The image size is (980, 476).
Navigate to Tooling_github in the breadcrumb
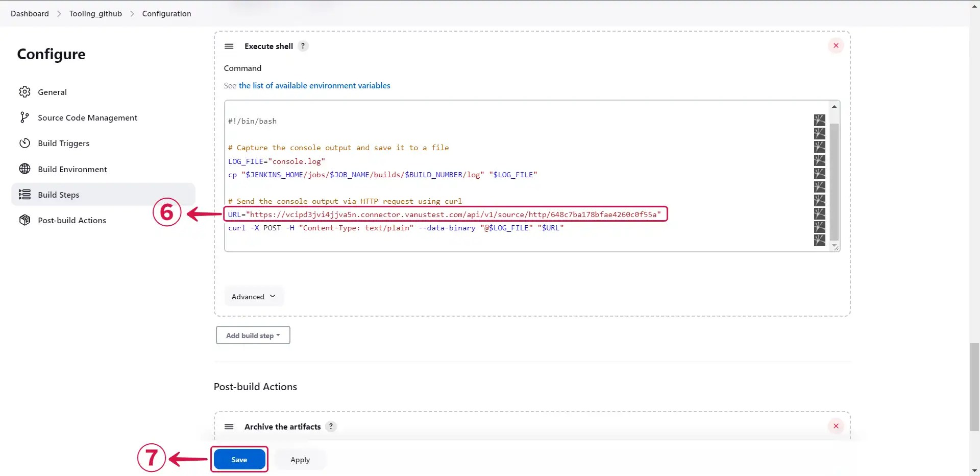95,14
